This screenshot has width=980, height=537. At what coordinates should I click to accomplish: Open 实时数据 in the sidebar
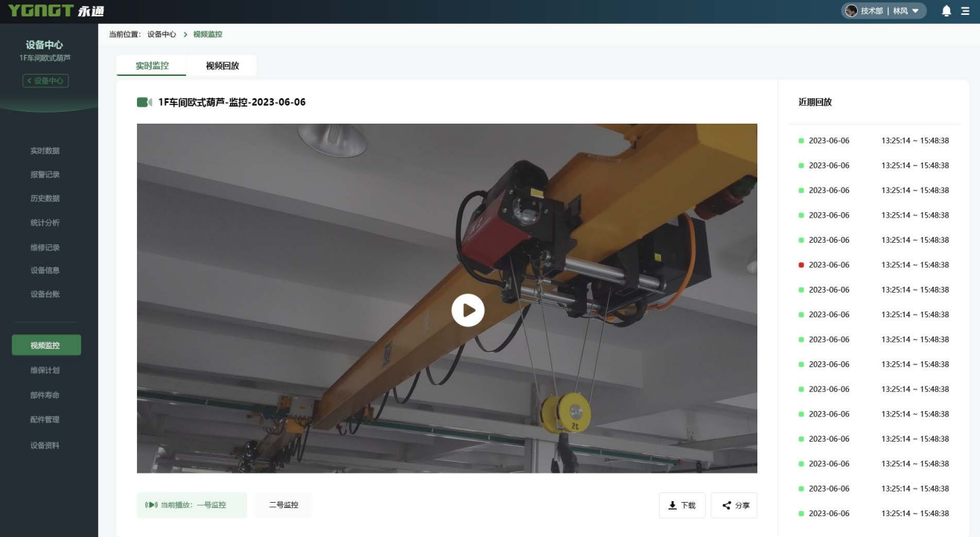(45, 151)
